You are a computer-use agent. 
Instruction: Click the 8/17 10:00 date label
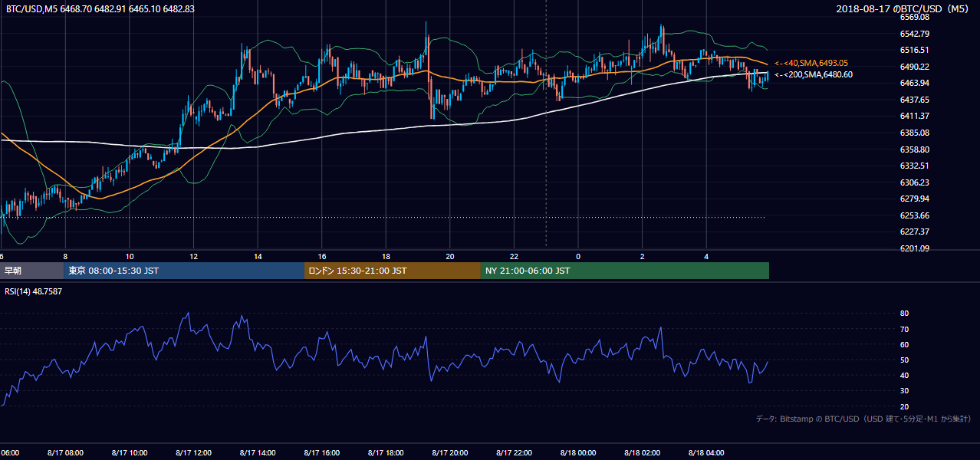[x=129, y=453]
